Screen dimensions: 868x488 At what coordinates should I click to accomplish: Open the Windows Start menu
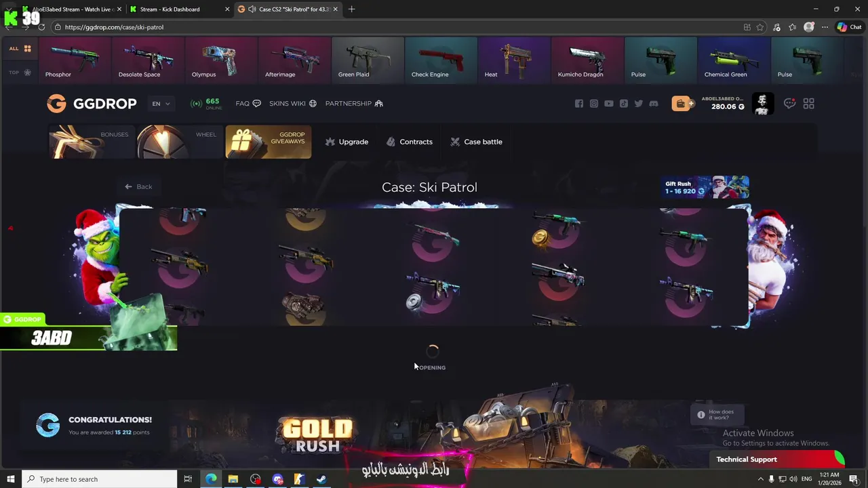pyautogui.click(x=10, y=479)
